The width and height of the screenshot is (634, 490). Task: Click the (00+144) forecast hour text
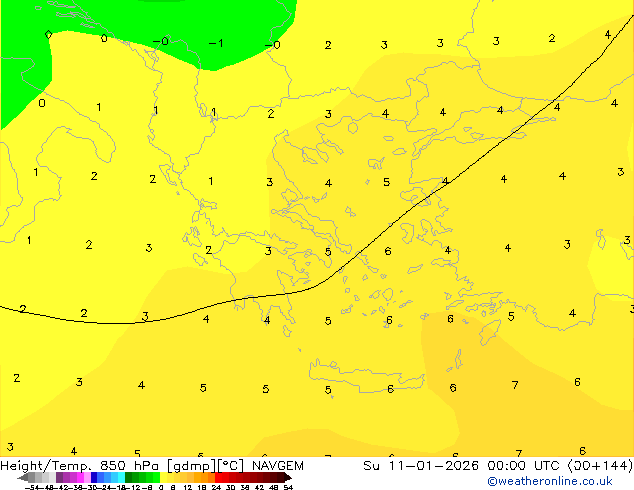(x=600, y=466)
